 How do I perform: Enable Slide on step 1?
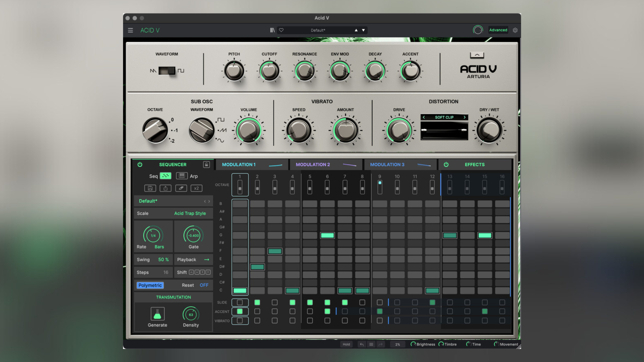click(x=240, y=302)
